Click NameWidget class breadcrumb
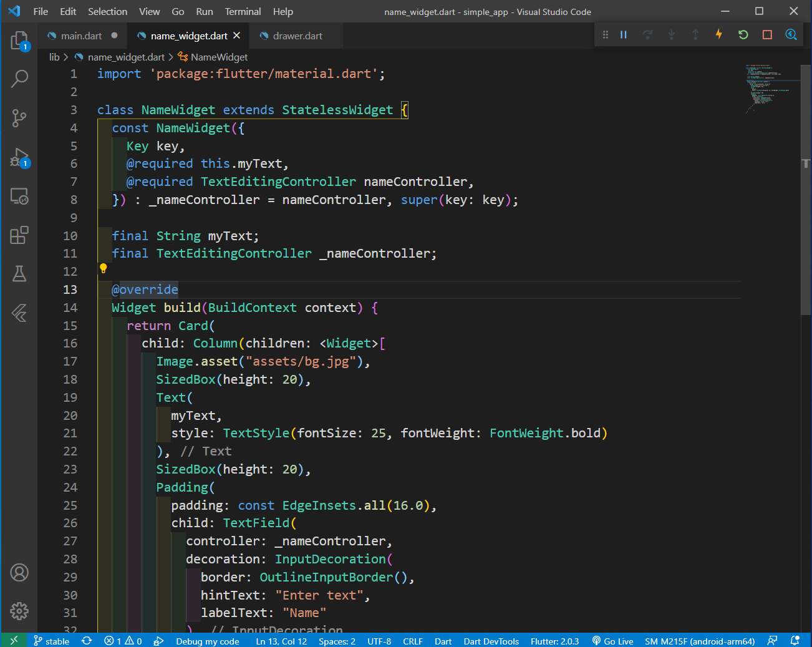Viewport: 812px width, 647px height. (x=219, y=57)
